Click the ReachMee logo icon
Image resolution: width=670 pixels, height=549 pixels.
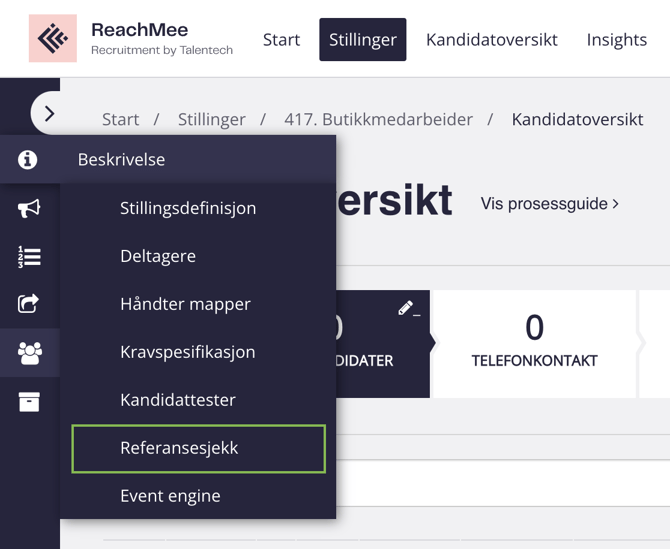click(x=52, y=39)
